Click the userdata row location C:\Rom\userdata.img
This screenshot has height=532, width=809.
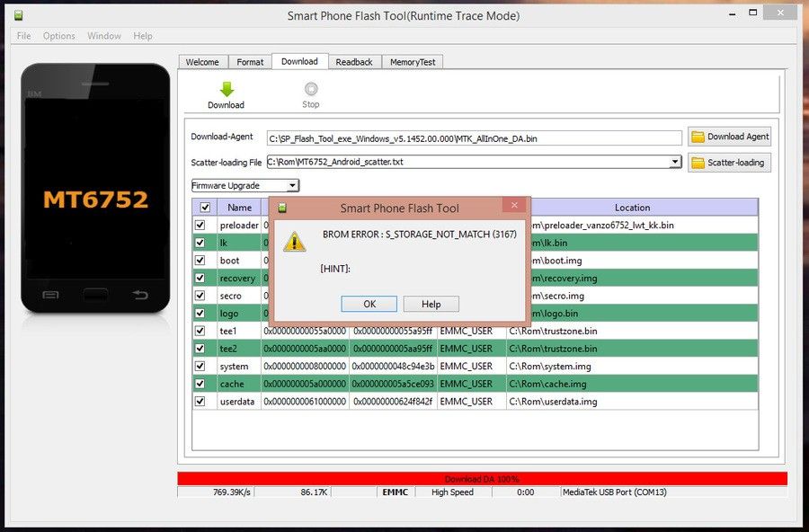[x=553, y=402]
